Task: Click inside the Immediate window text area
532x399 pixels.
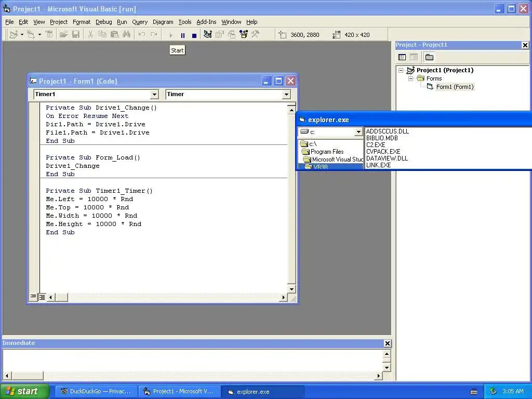Action: click(x=193, y=361)
